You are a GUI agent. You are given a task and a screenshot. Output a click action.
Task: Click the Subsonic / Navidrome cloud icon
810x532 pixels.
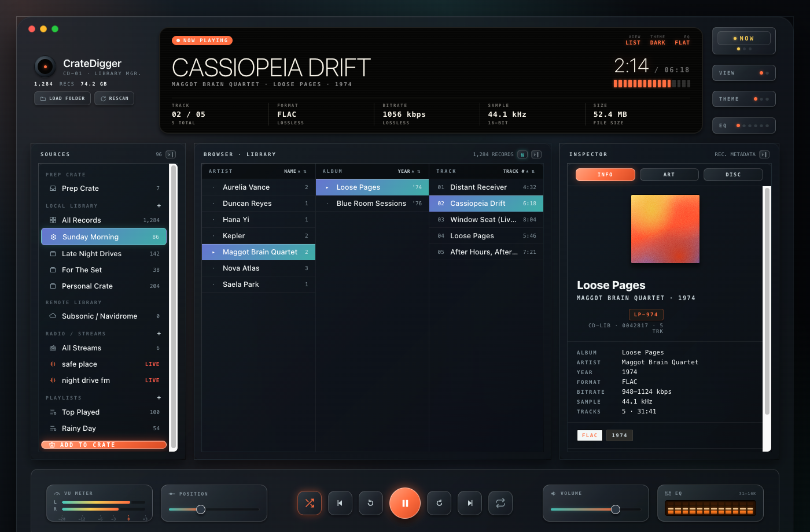53,316
